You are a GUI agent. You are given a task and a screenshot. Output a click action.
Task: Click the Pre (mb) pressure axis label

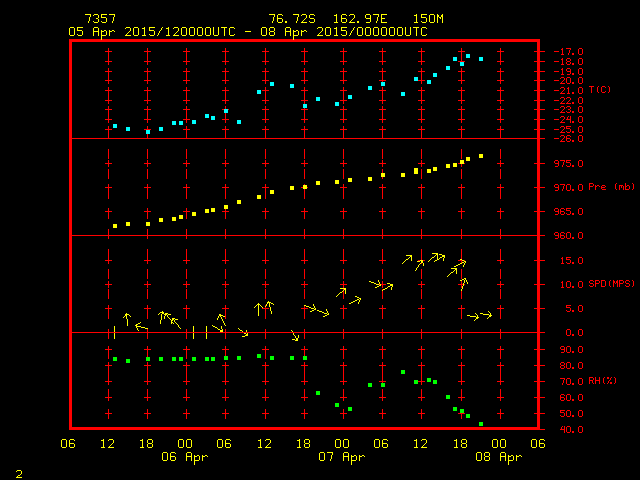pyautogui.click(x=611, y=187)
